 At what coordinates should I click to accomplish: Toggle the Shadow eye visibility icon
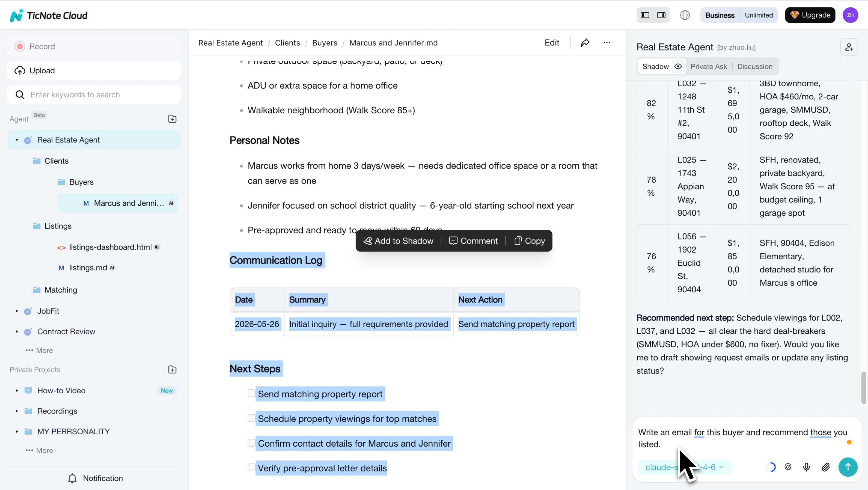678,66
